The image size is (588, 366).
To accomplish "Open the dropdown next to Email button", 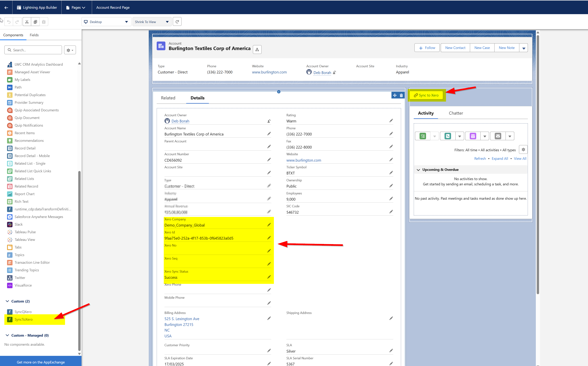I will (x=510, y=136).
